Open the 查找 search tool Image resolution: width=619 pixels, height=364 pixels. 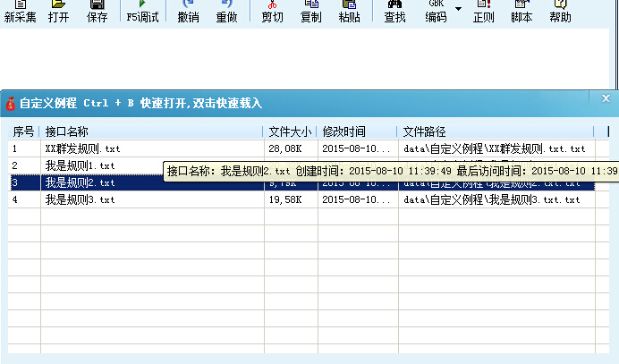pos(394,12)
